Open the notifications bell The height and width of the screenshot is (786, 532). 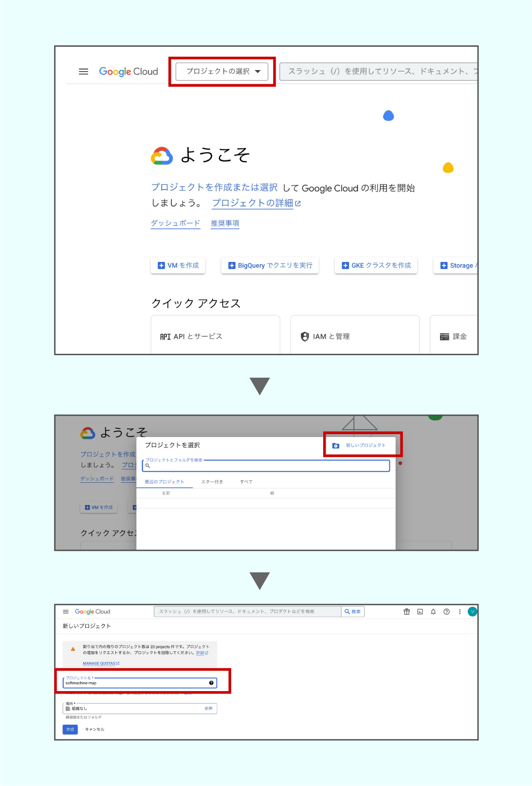pos(433,612)
